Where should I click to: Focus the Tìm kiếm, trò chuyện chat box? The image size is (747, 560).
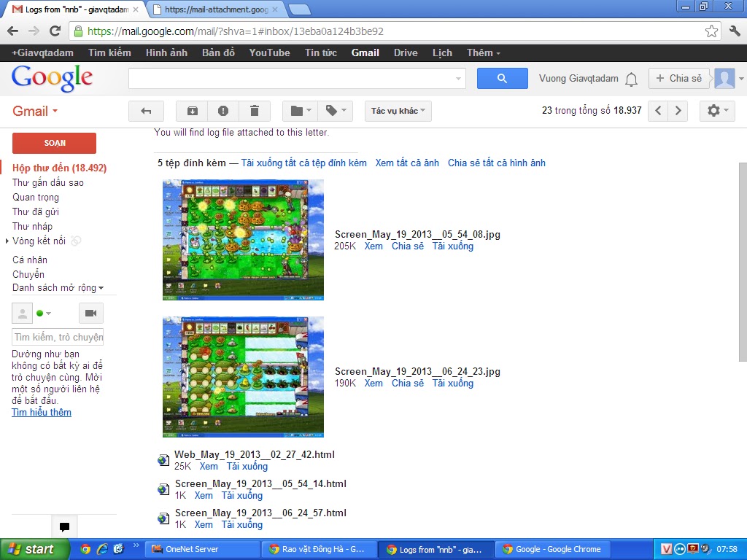pyautogui.click(x=58, y=337)
